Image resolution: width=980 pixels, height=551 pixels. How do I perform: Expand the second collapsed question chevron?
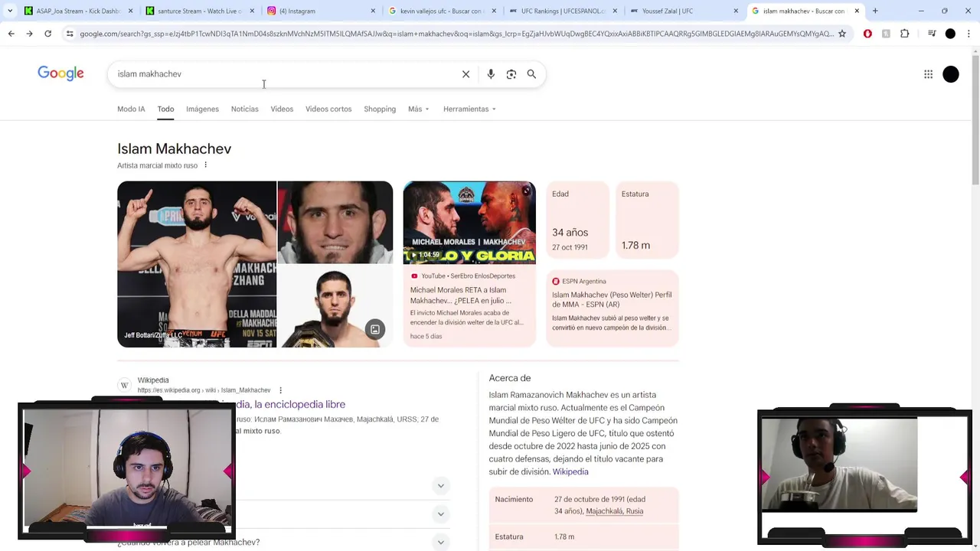[440, 514]
